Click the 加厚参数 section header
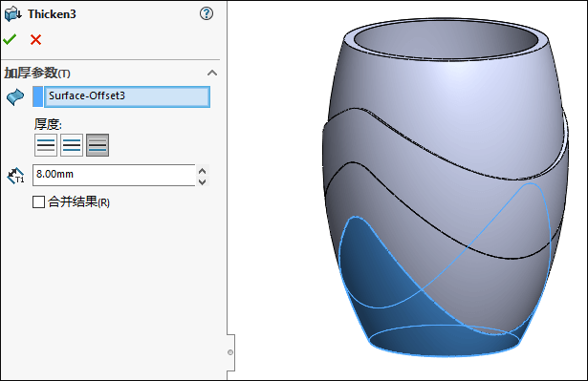 tap(37, 73)
